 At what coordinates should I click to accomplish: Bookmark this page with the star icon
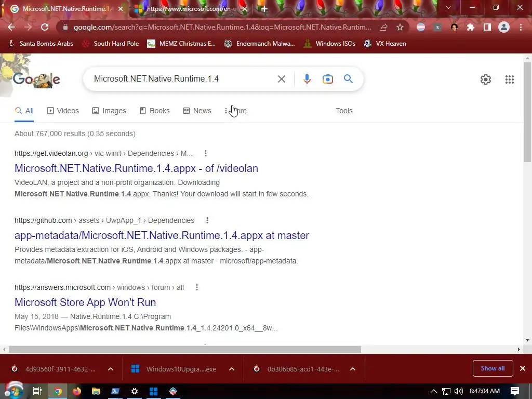click(400, 27)
